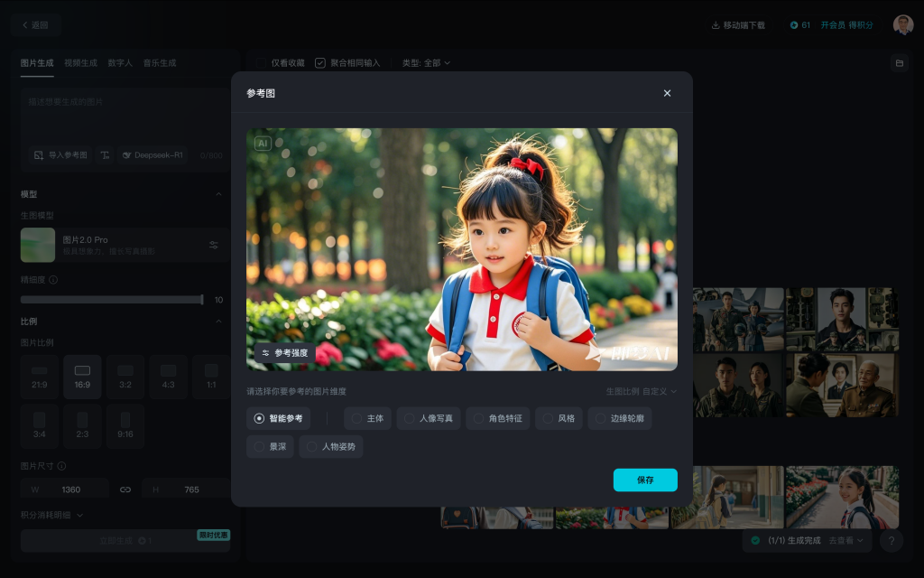The height and width of the screenshot is (578, 924).
Task: Open the old veteran saluting thumbnail
Action: coord(842,385)
